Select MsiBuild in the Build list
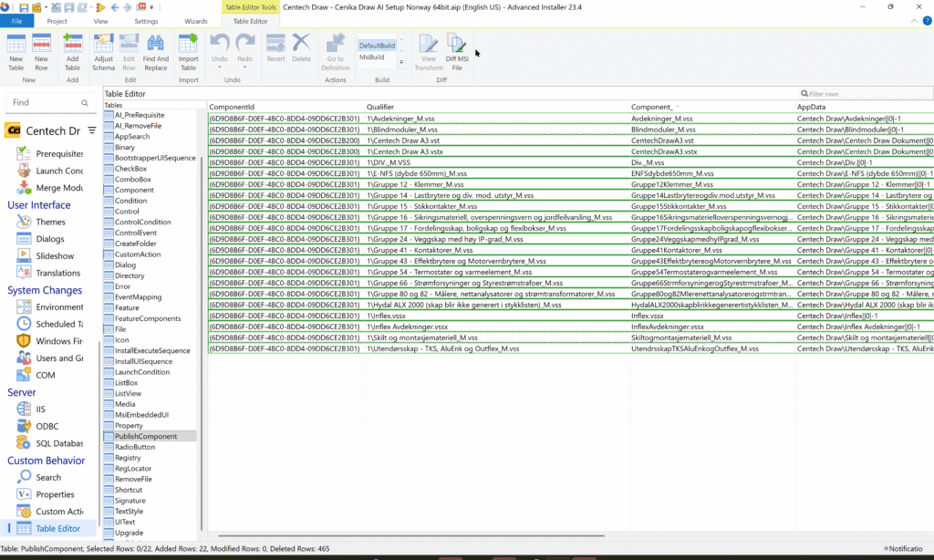The width and height of the screenshot is (934, 560). click(x=371, y=57)
